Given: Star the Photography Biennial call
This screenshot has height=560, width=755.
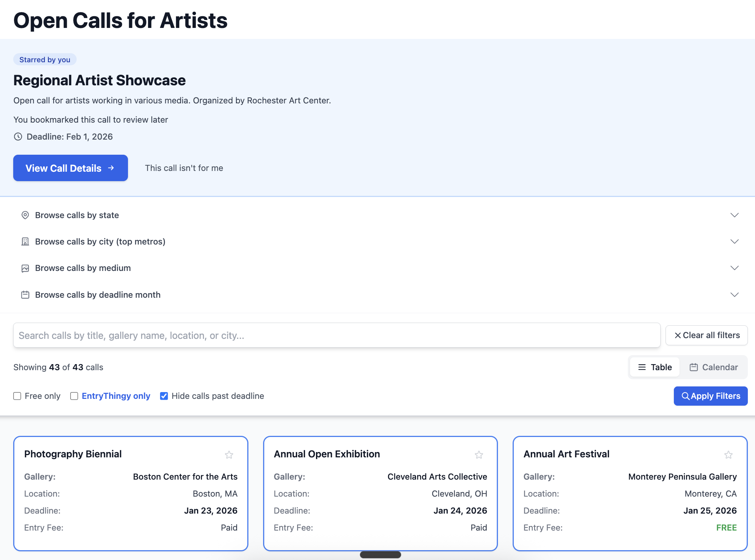Looking at the screenshot, I should pos(229,455).
